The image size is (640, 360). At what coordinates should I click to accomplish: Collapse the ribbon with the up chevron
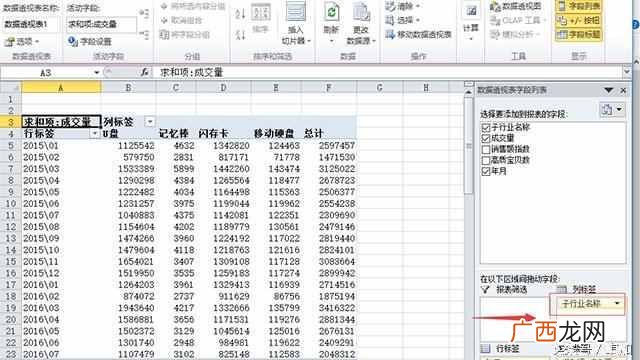pyautogui.click(x=636, y=61)
